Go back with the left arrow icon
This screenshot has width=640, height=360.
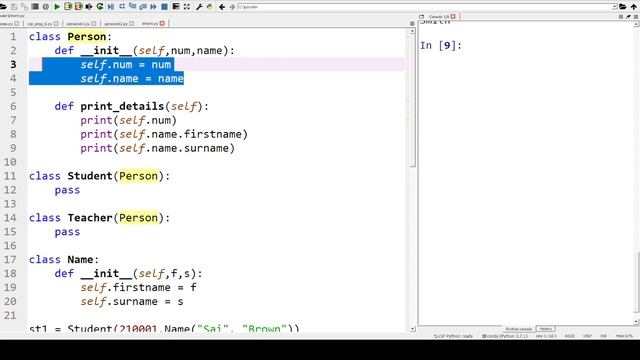(222, 7)
